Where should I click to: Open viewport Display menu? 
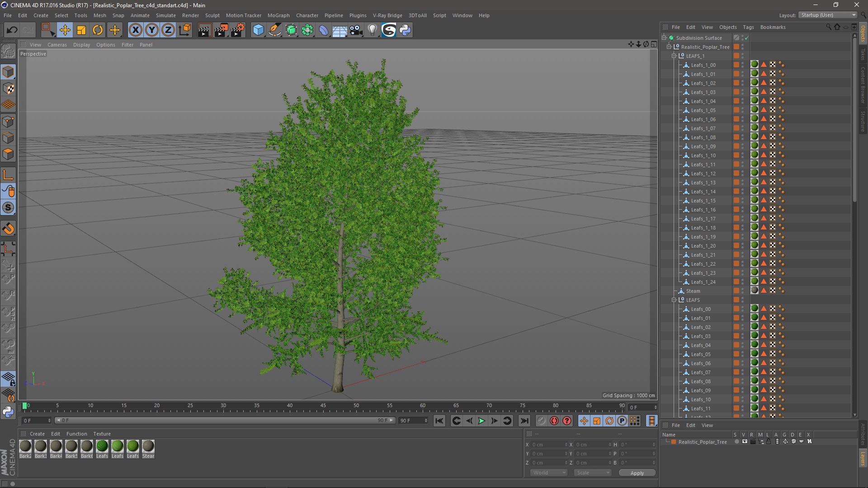click(81, 45)
